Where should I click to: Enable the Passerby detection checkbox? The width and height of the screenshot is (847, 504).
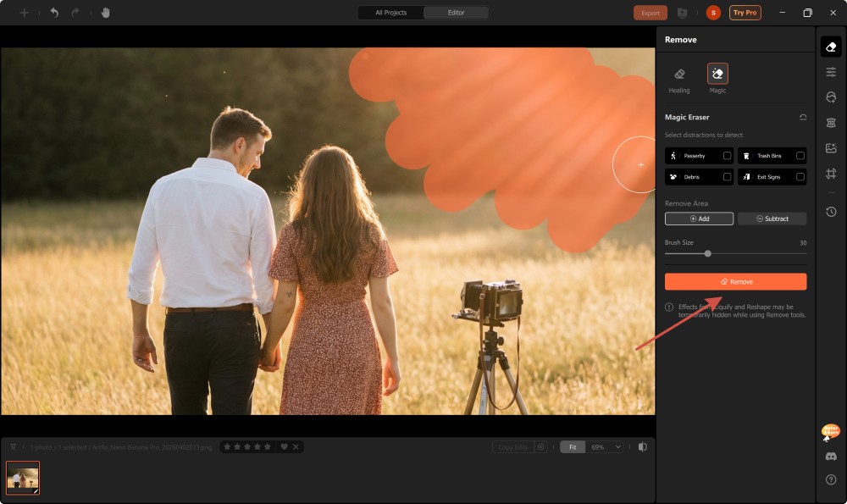tap(727, 156)
